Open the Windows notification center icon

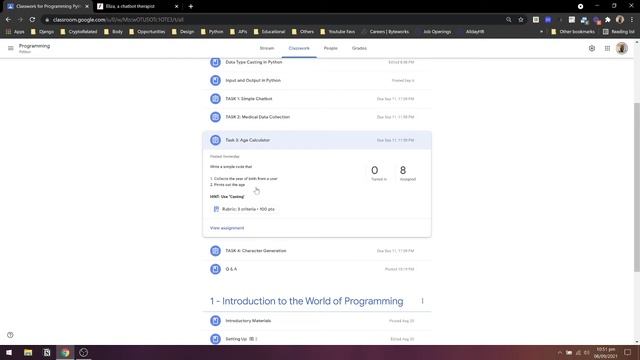click(627, 352)
